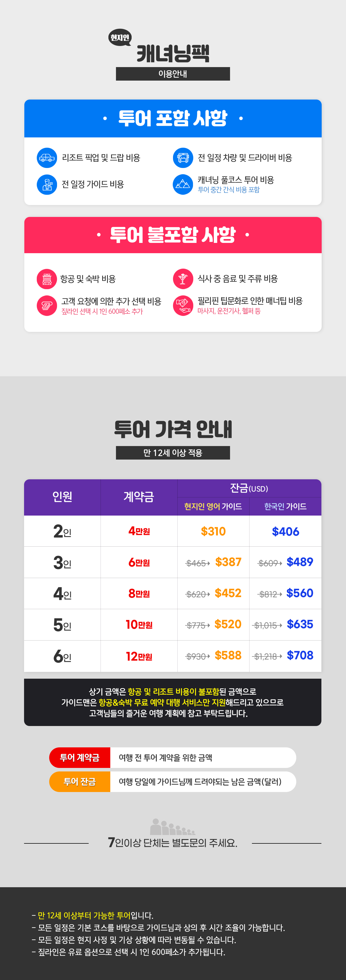Click the $310 price for 2 people
The width and height of the screenshot is (346, 980).
coord(213,531)
